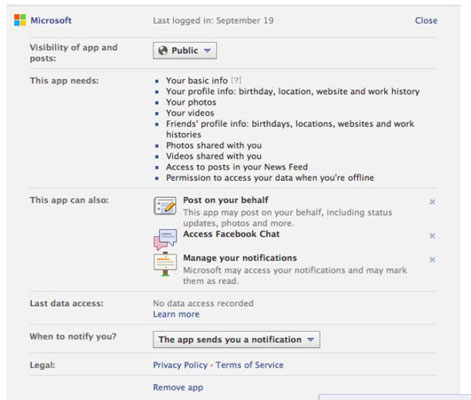Click the 'Visibility of app and posts:' label
Image resolution: width=471 pixels, height=400 pixels.
(73, 53)
